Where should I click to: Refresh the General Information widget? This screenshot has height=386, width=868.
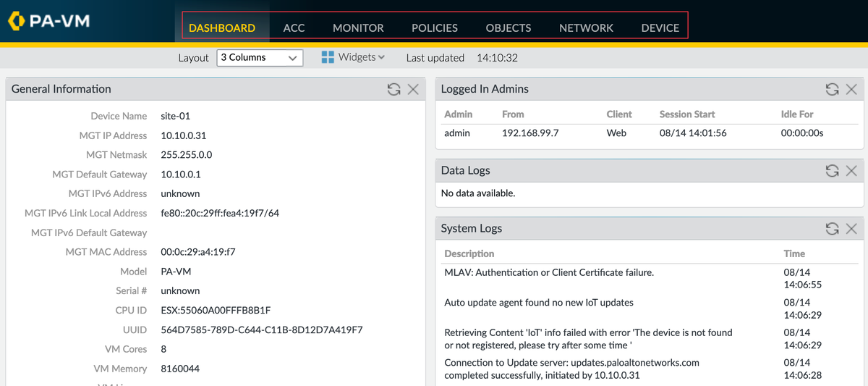point(393,89)
